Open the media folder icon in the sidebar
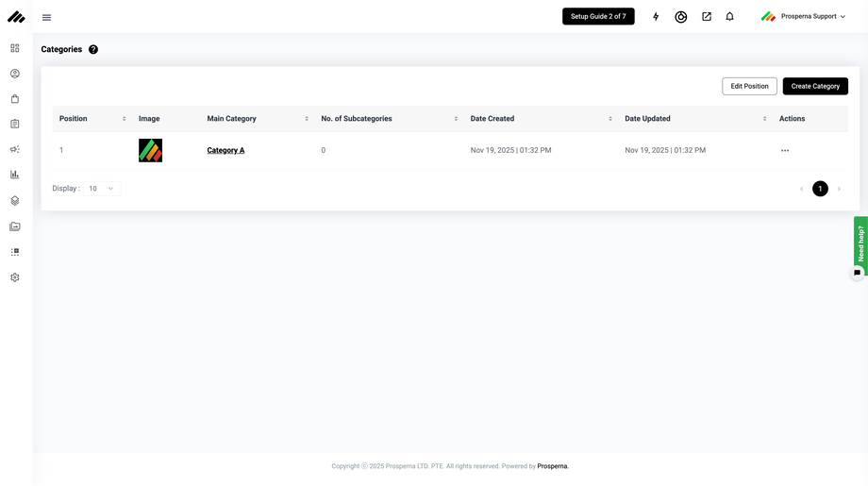The image size is (868, 486). [x=15, y=226]
